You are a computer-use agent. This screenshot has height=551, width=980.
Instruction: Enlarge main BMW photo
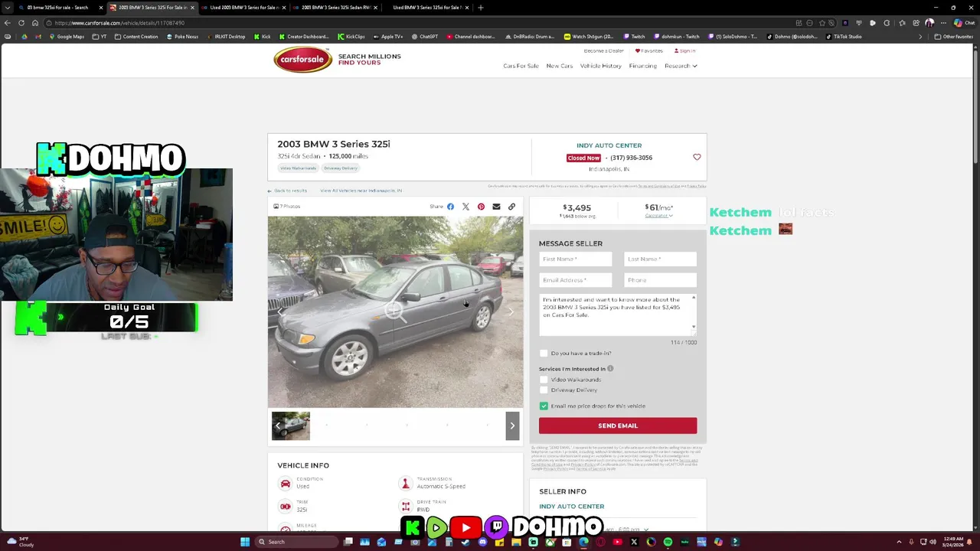(x=395, y=311)
